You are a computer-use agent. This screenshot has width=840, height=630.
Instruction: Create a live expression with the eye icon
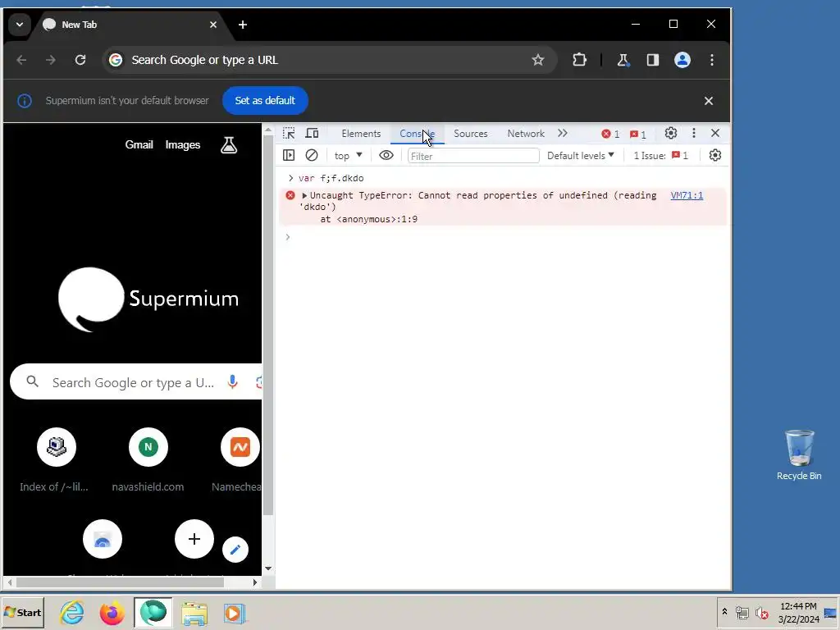[386, 155]
